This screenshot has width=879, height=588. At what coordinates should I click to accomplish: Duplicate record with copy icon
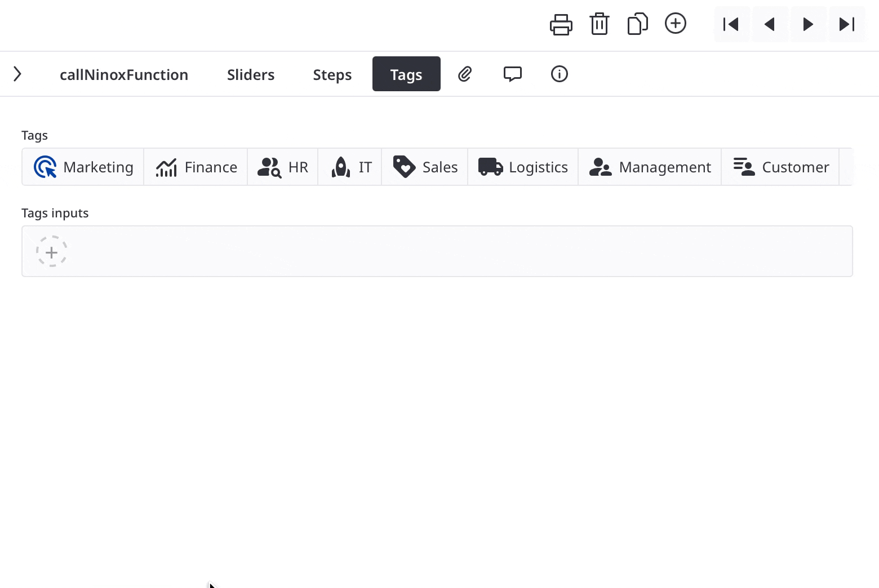[x=637, y=24]
